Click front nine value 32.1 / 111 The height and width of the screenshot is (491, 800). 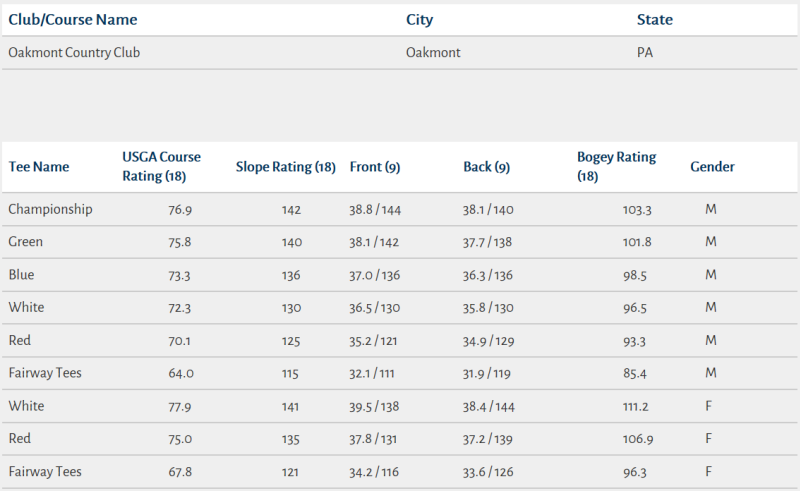tap(372, 374)
